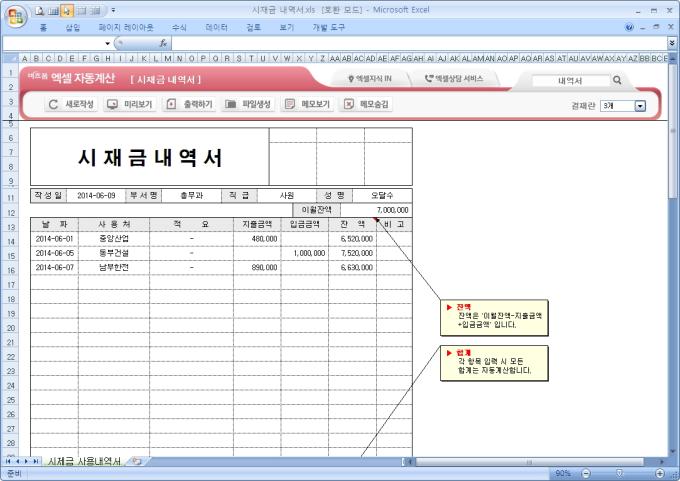680x481 pixels.
Task: Open the 검토 ribbon tab
Action: pos(254,27)
